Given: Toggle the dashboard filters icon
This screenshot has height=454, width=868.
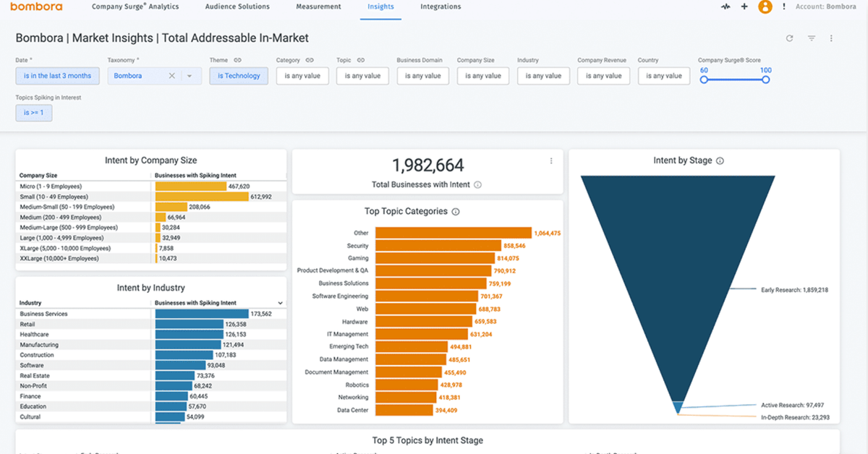Looking at the screenshot, I should coord(812,38).
